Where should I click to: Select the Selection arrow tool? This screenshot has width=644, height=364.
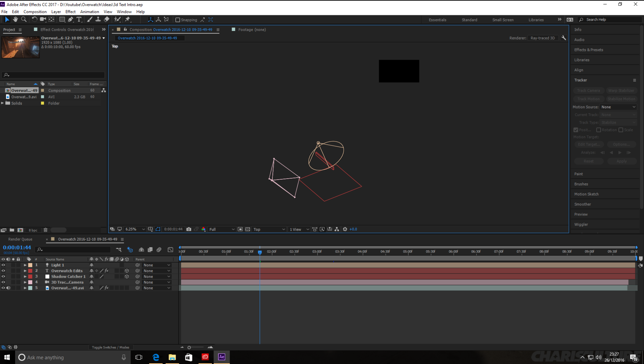point(7,20)
